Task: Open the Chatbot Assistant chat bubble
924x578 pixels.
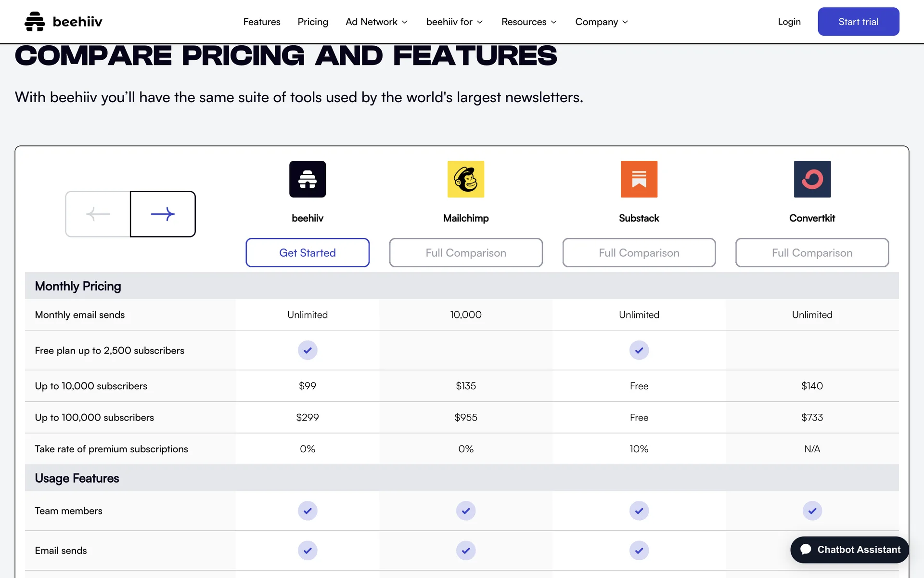Action: click(x=849, y=550)
